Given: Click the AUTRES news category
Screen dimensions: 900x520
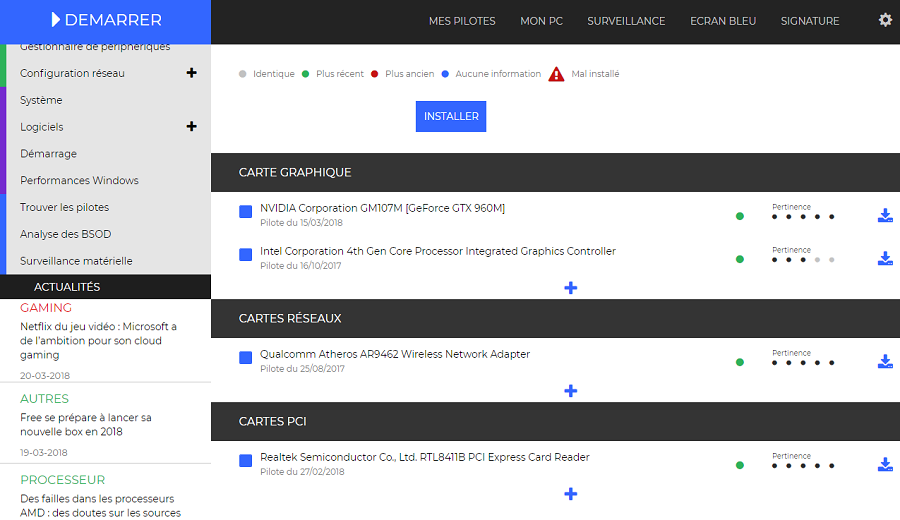Looking at the screenshot, I should coord(44,399).
